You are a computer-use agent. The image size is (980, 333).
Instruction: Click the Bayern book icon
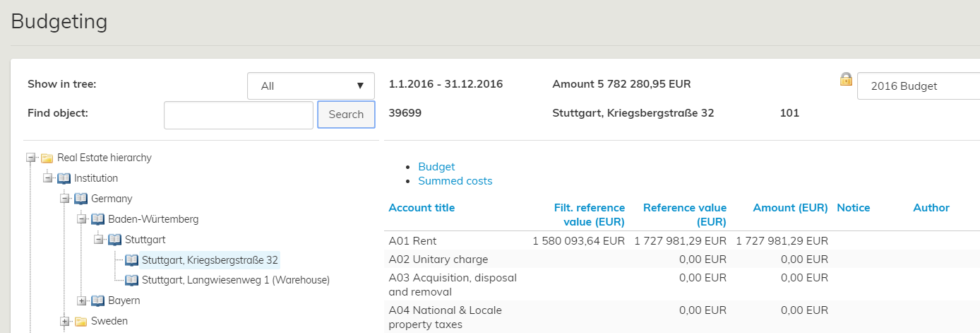[x=98, y=300]
